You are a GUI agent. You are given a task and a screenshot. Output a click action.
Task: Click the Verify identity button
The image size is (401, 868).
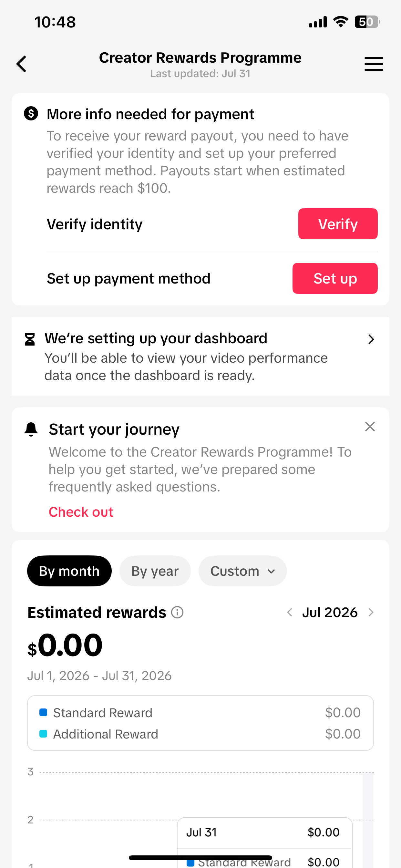338,224
